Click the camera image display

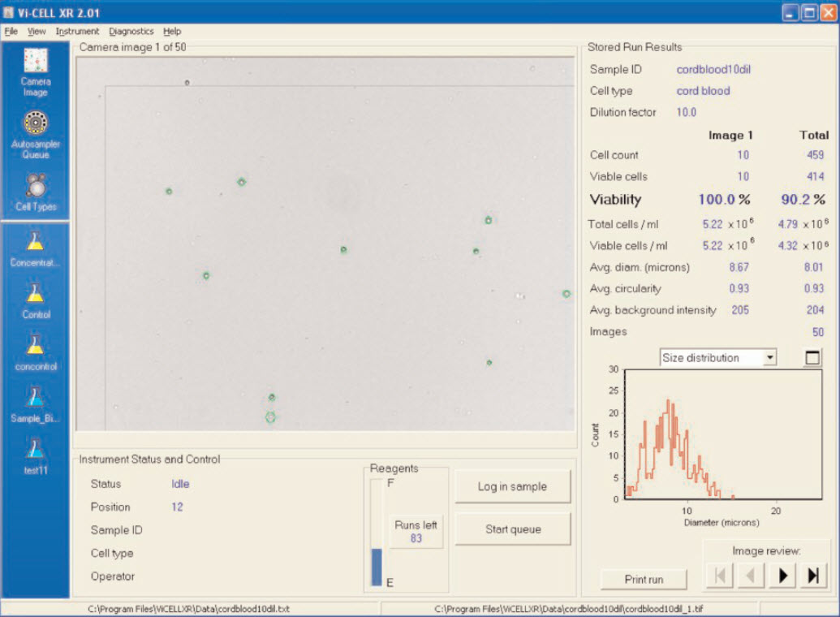[325, 244]
